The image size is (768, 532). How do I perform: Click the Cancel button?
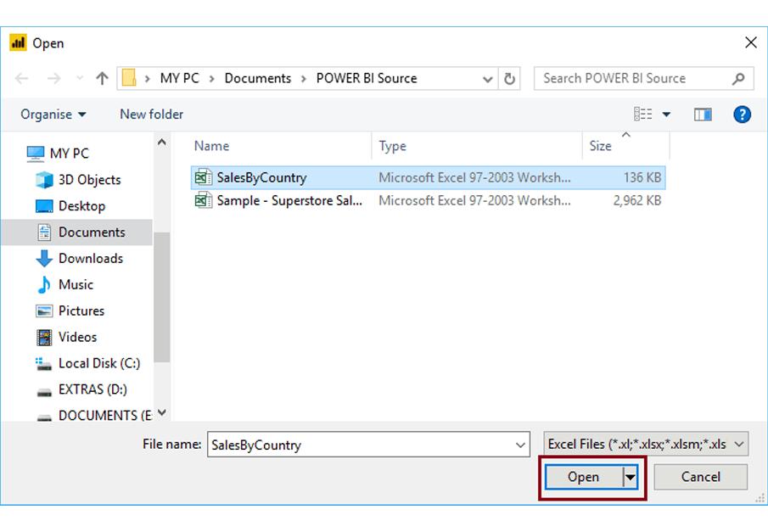pyautogui.click(x=700, y=477)
